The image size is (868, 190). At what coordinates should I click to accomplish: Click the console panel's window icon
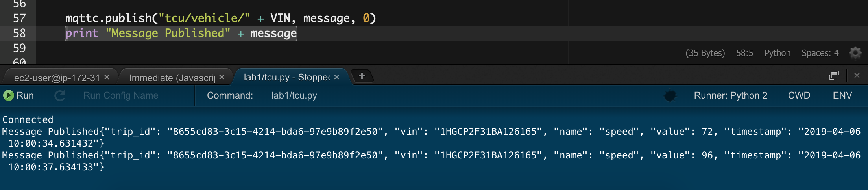pos(834,75)
